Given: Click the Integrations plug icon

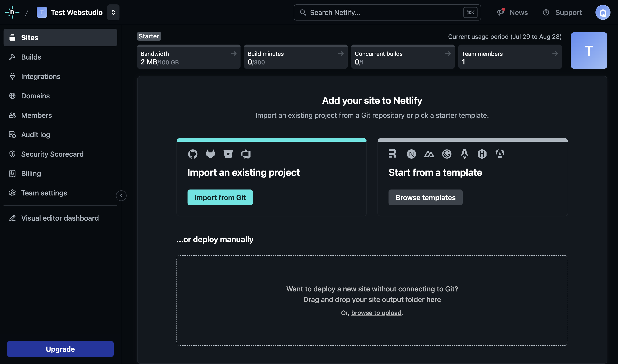Looking at the screenshot, I should point(12,76).
